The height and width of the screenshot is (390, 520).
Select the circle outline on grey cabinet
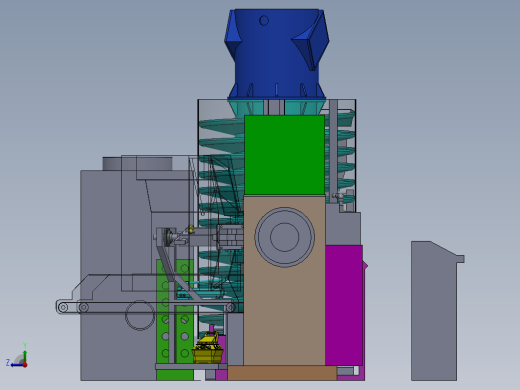pyautogui.click(x=140, y=315)
